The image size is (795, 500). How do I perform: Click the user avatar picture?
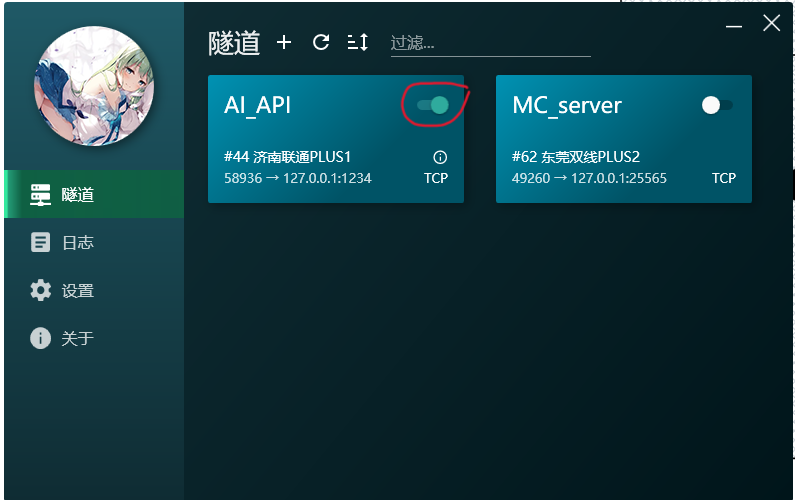(x=94, y=86)
